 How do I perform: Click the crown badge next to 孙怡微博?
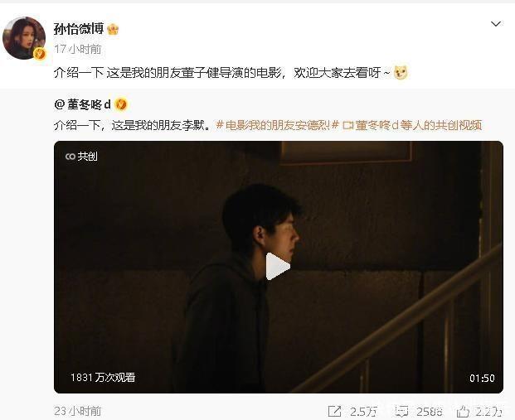click(x=113, y=29)
